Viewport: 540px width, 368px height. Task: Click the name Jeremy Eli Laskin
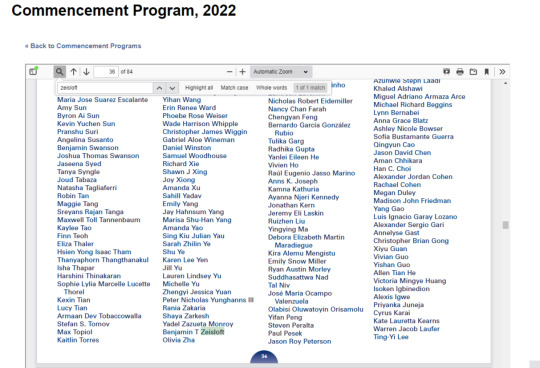coord(296,213)
